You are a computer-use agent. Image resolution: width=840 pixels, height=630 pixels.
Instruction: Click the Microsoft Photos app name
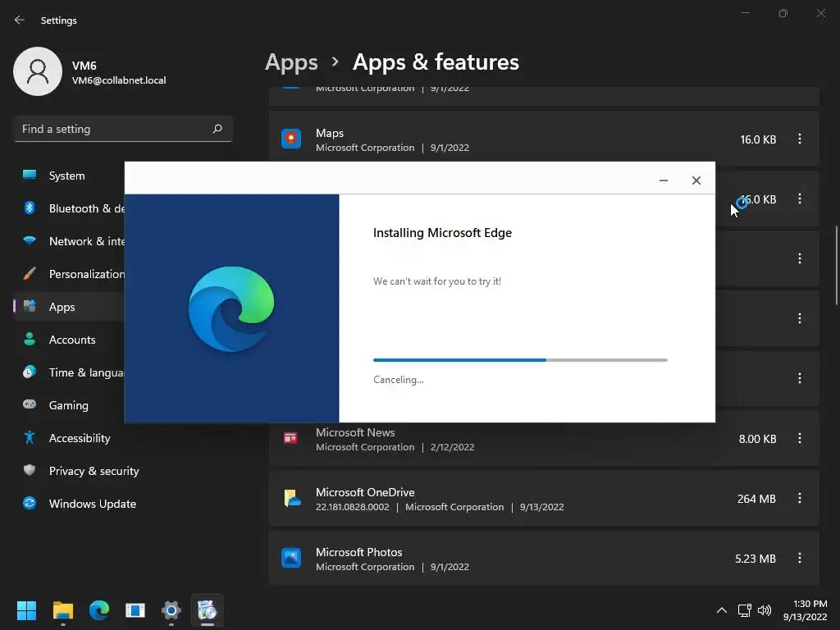coord(359,552)
